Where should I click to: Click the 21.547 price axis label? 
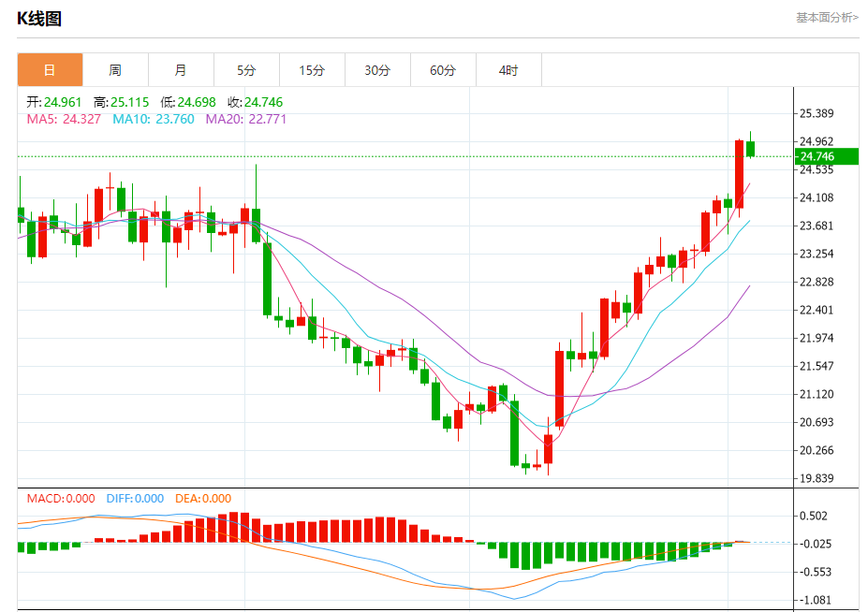coord(817,366)
